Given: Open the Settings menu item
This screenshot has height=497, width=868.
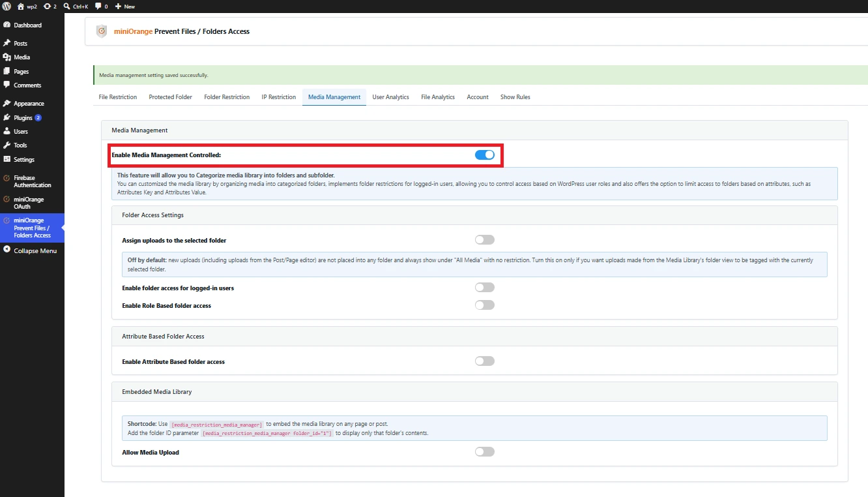Looking at the screenshot, I should tap(24, 160).
